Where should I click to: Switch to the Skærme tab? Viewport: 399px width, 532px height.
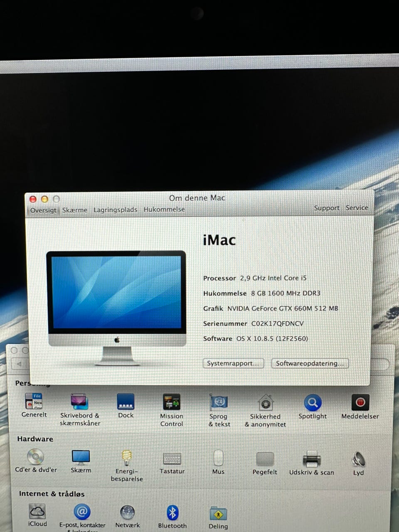75,210
